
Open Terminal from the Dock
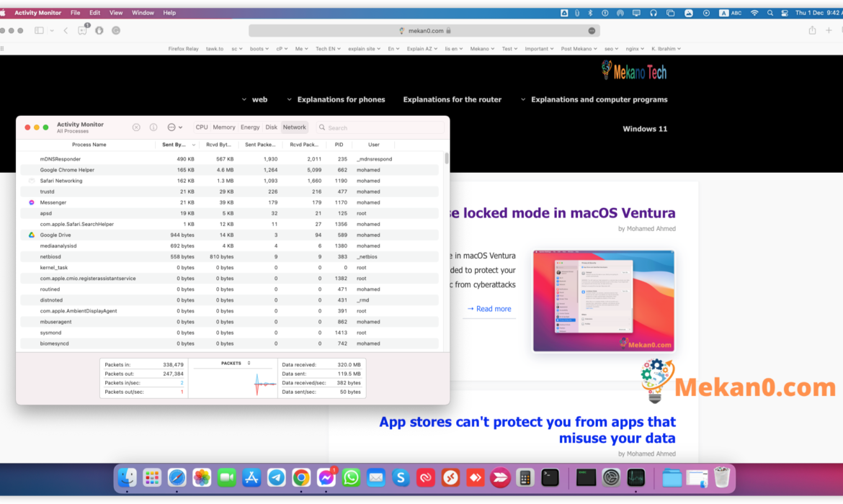pyautogui.click(x=550, y=477)
